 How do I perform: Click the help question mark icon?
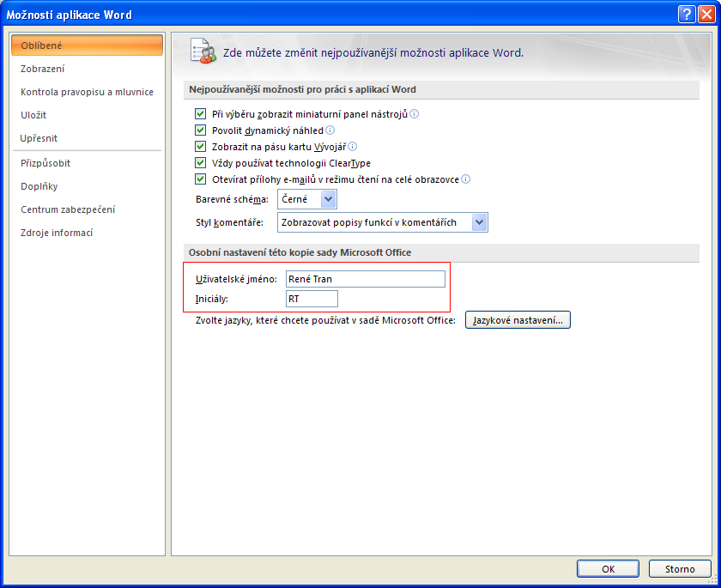(687, 15)
